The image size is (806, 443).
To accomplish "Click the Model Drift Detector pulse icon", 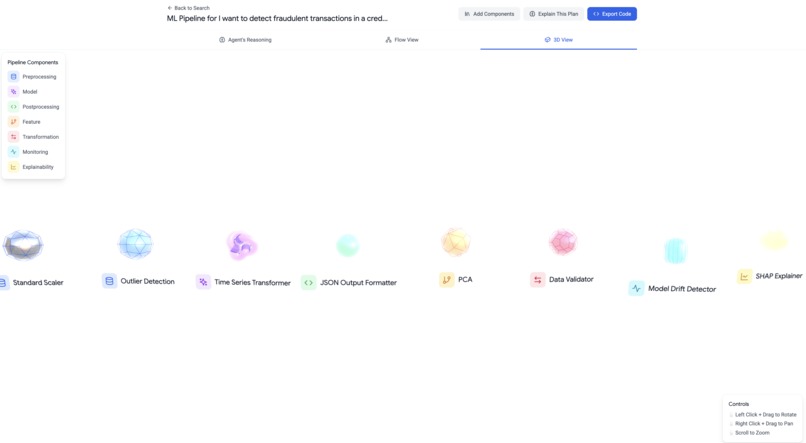I will point(636,288).
